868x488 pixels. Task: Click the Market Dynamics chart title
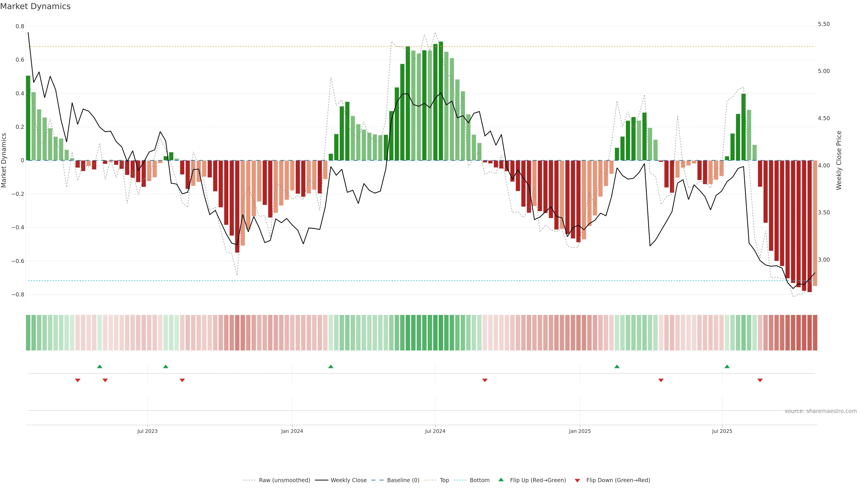[x=35, y=6]
